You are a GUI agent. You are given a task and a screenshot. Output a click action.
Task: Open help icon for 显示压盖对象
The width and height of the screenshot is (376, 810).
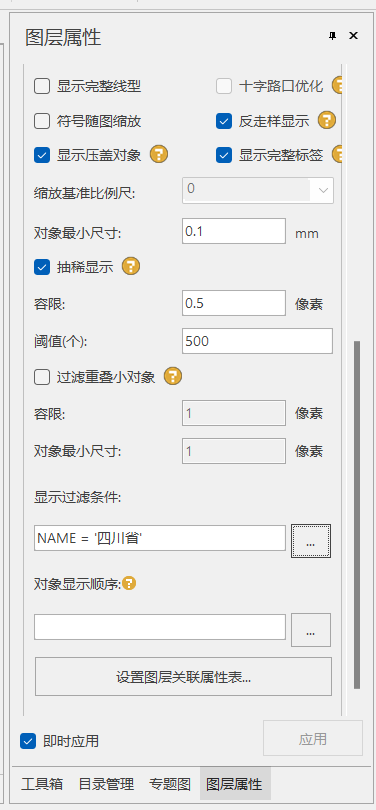tap(159, 154)
